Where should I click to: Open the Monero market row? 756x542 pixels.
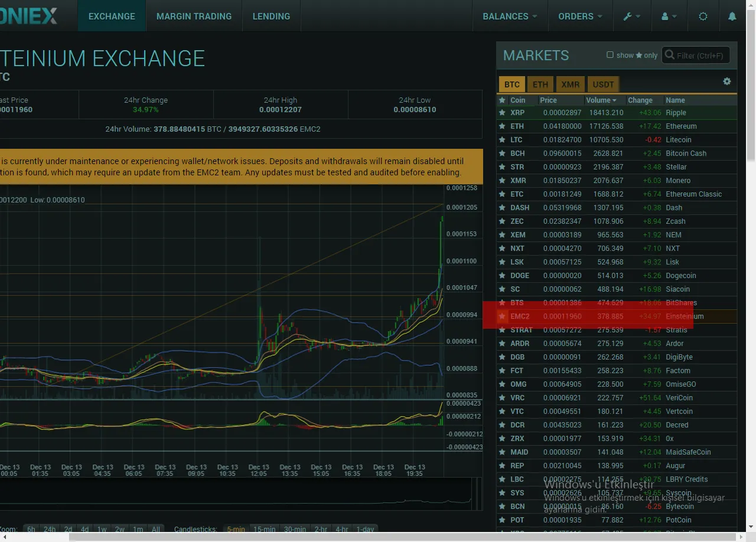(x=617, y=181)
